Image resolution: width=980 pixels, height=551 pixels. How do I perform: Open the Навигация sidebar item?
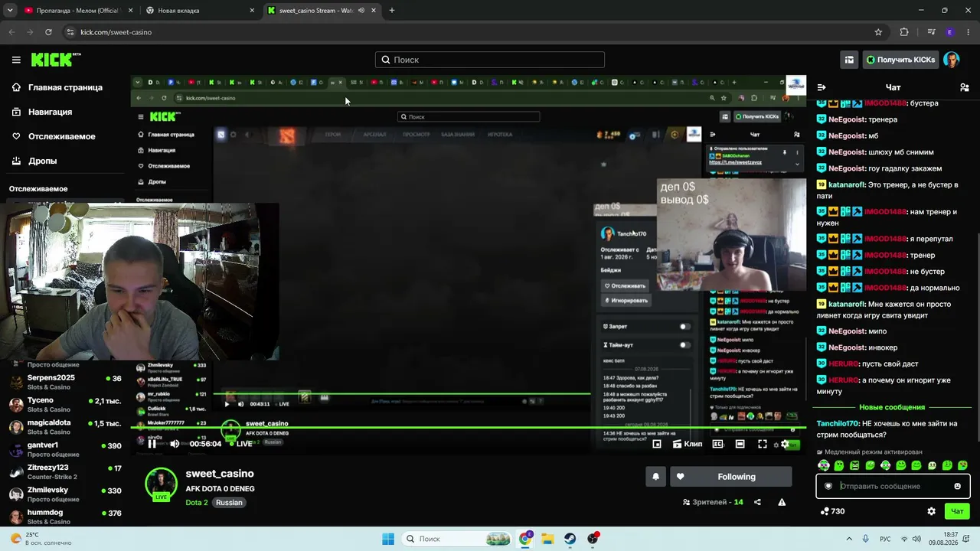[x=50, y=112]
